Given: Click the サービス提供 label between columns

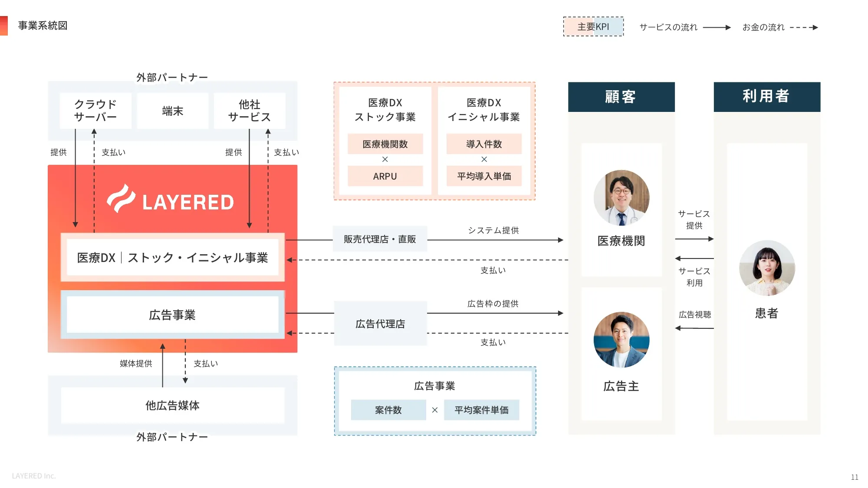Looking at the screenshot, I should click(694, 219).
